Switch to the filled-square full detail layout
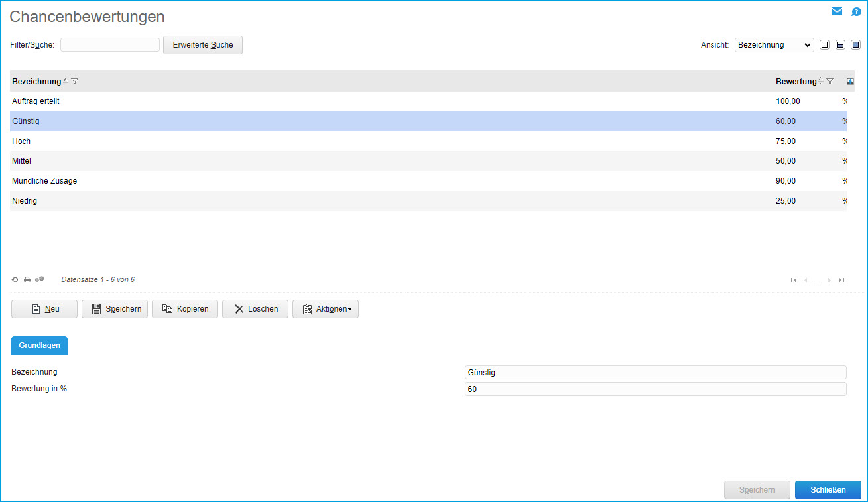The height and width of the screenshot is (502, 868). pyautogui.click(x=855, y=45)
